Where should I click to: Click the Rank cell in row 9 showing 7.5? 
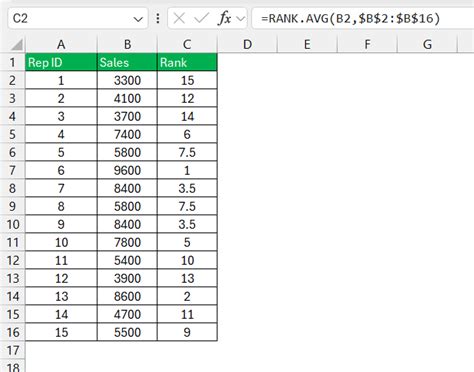187,206
